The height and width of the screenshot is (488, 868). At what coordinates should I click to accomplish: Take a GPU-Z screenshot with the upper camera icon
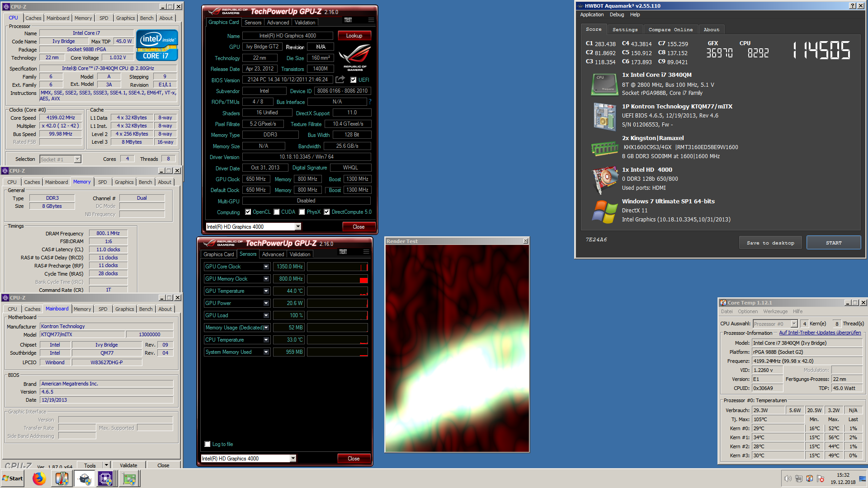(348, 20)
